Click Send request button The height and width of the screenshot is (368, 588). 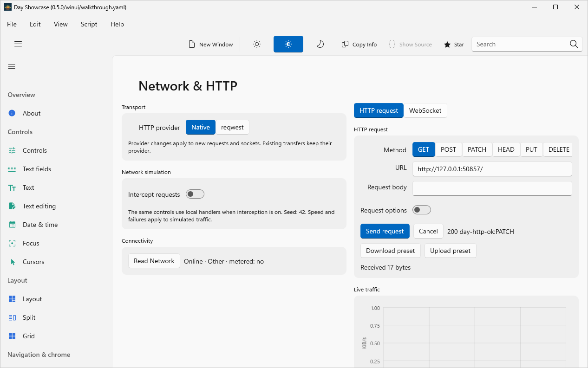click(x=385, y=231)
